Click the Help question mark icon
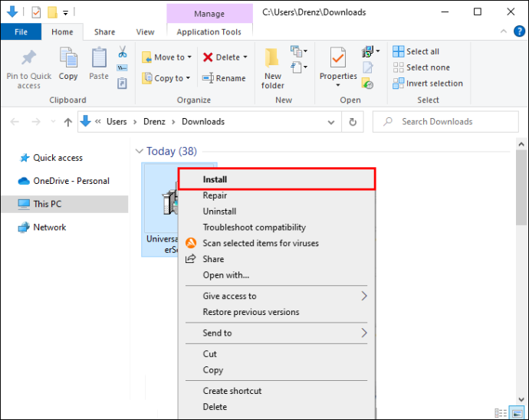This screenshot has width=529, height=420. tap(519, 31)
